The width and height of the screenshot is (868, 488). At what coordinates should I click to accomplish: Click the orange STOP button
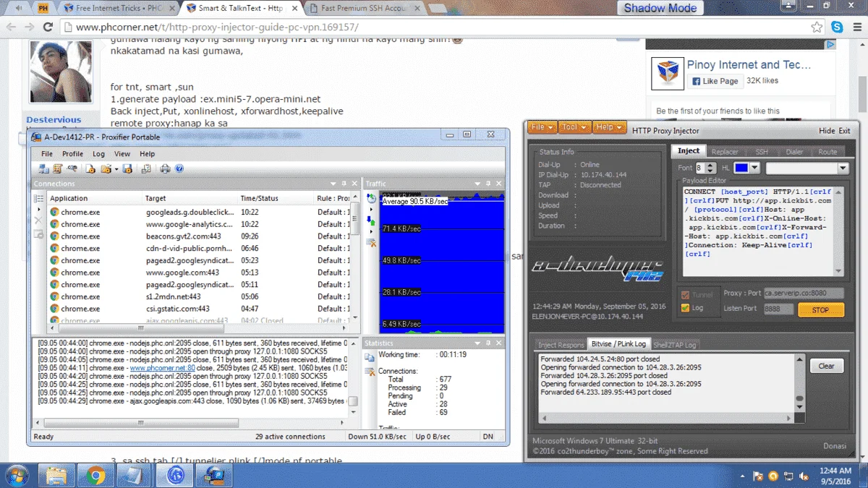tap(821, 309)
